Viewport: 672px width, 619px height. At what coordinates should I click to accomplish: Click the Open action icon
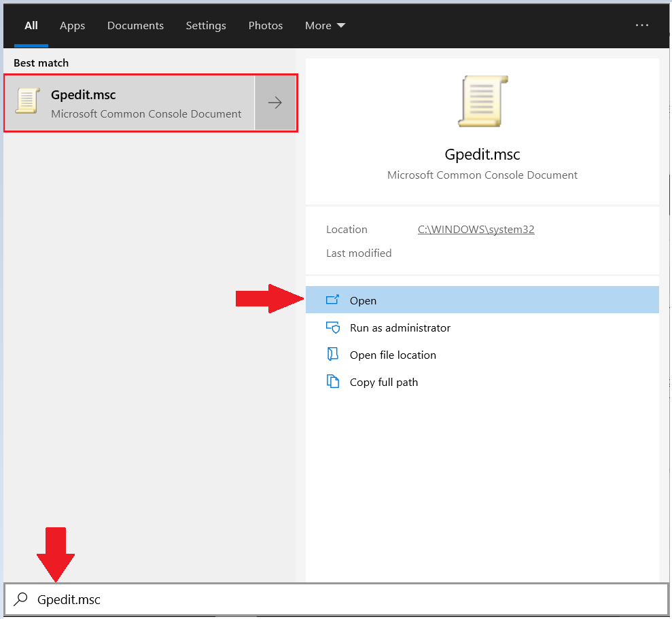(x=332, y=300)
